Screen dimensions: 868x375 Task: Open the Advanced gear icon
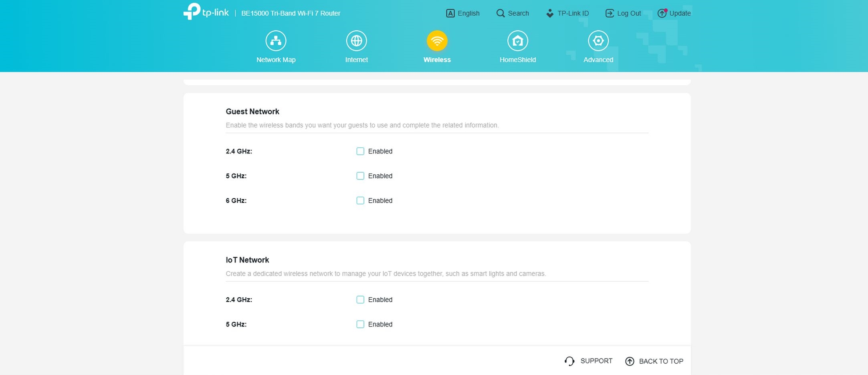[x=598, y=41]
